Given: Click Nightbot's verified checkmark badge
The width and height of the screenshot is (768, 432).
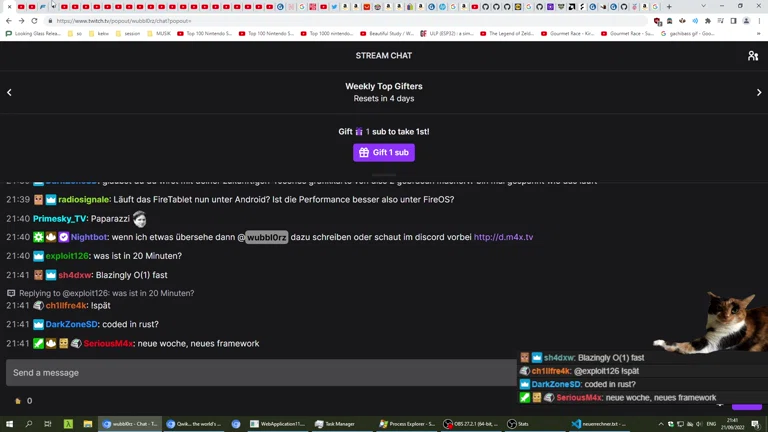Looking at the screenshot, I should click(x=64, y=237).
